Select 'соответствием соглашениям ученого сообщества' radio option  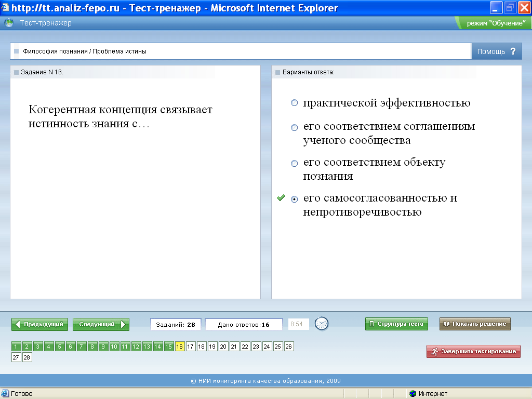(294, 127)
